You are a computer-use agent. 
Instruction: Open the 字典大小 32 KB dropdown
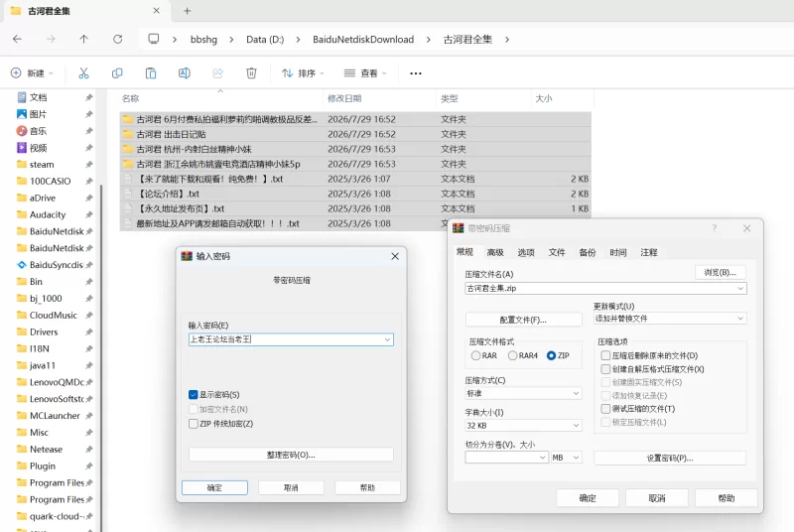(x=576, y=425)
